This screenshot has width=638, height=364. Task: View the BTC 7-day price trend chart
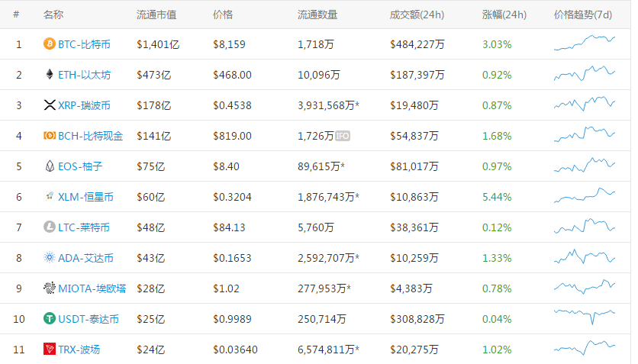click(585, 44)
